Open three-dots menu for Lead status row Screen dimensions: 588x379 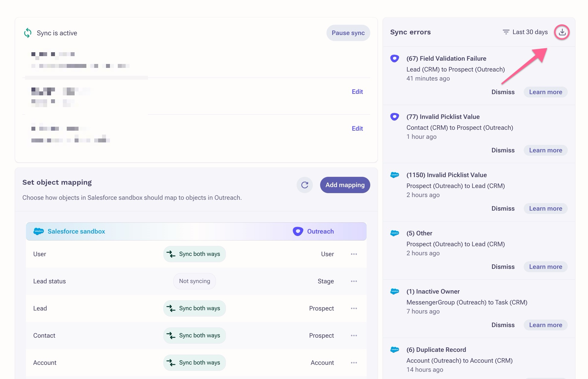pyautogui.click(x=354, y=281)
